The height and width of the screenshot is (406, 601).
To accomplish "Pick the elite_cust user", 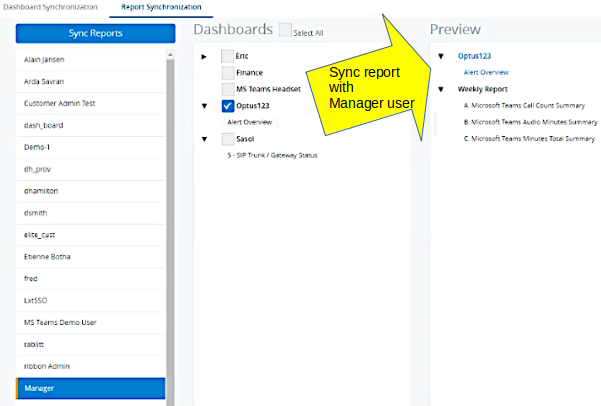I will coord(91,235).
